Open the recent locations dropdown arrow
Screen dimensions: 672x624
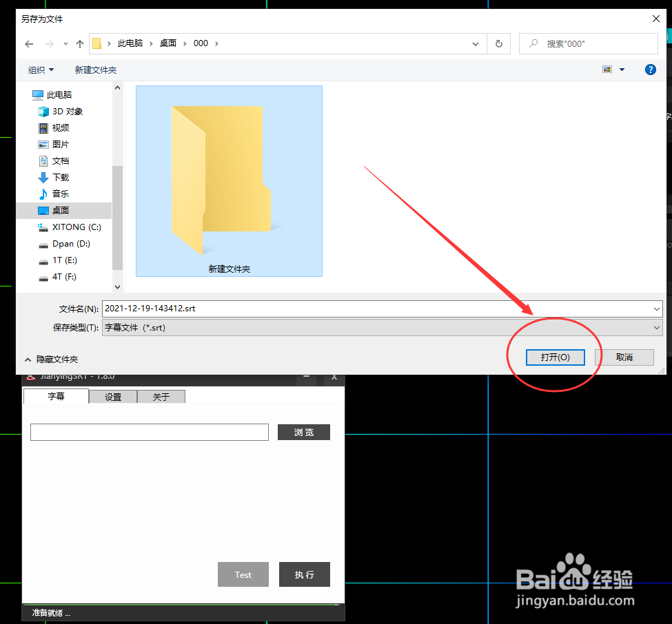coord(65,43)
